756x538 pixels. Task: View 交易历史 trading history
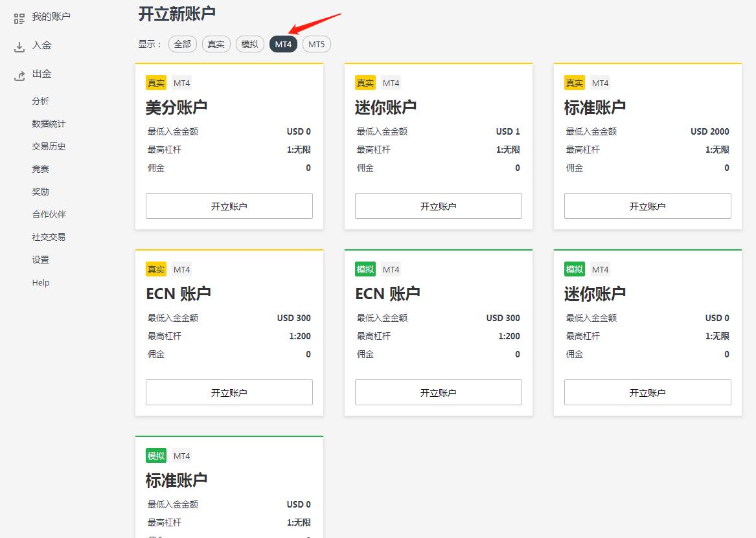coord(49,146)
